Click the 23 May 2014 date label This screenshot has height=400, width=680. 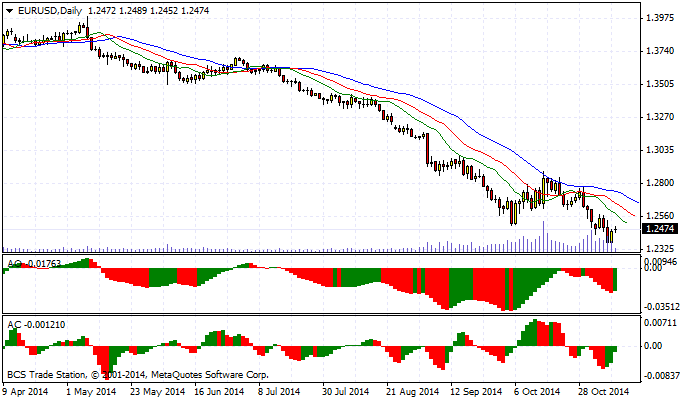(x=158, y=392)
